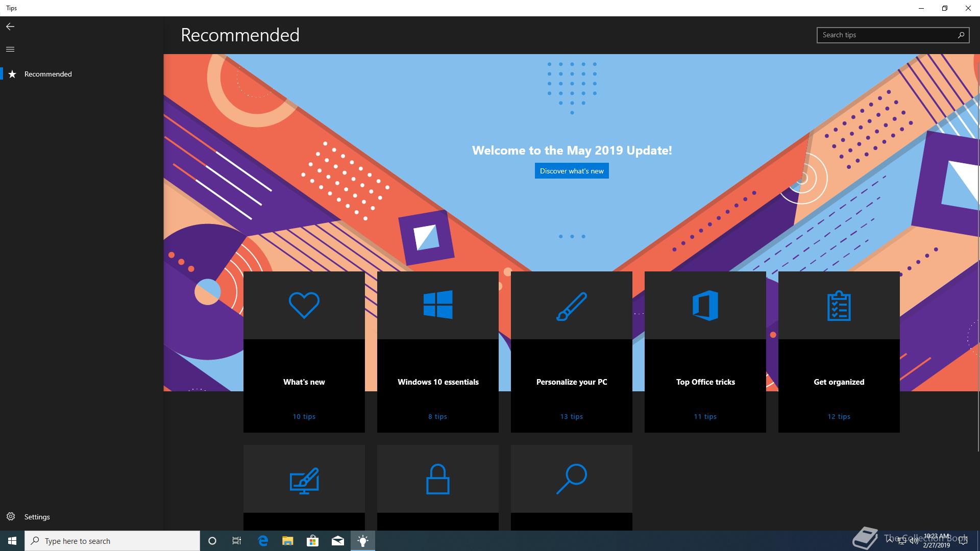Click the 13 tips link
This screenshot has width=980, height=551.
point(572,416)
